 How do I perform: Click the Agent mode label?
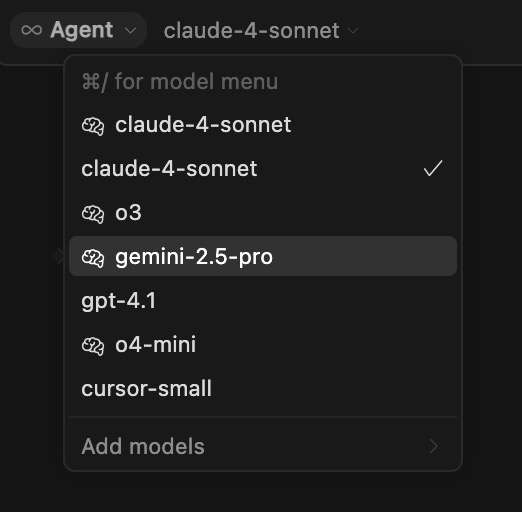82,30
